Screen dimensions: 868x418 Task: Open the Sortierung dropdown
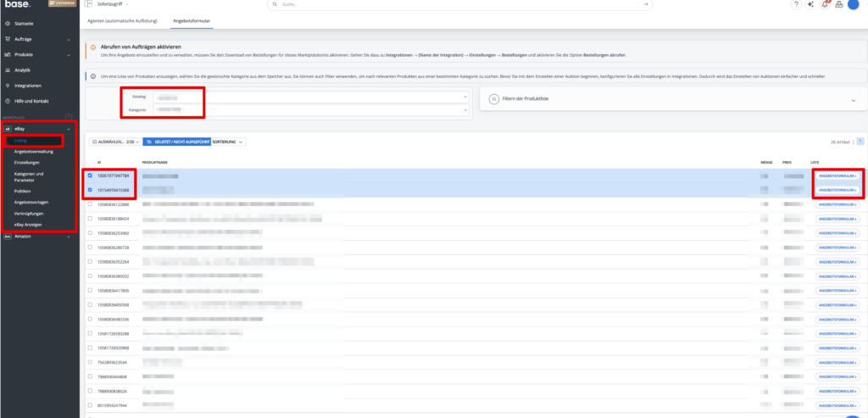click(229, 142)
